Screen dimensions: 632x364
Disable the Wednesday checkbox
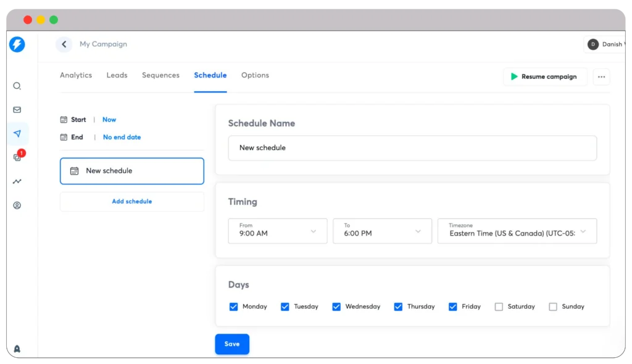336,306
